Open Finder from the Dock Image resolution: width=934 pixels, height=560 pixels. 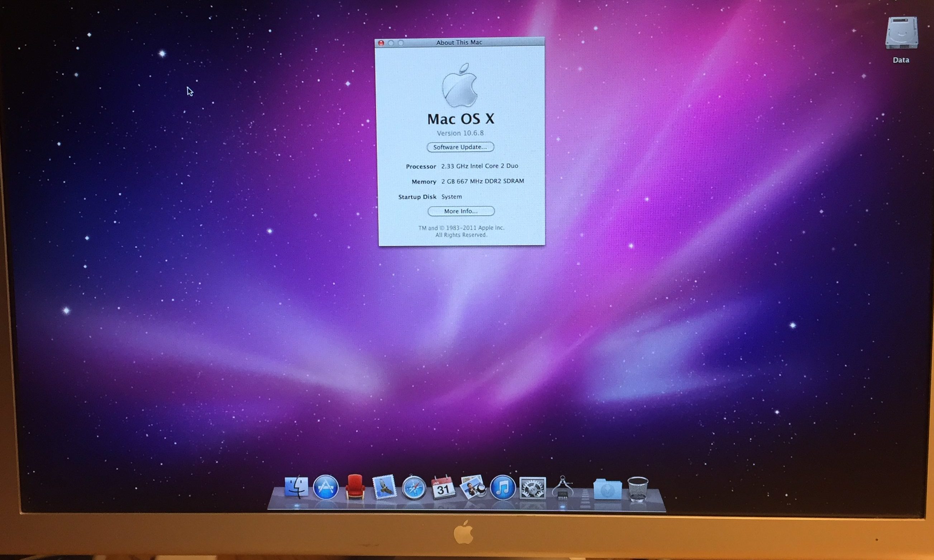pos(296,487)
